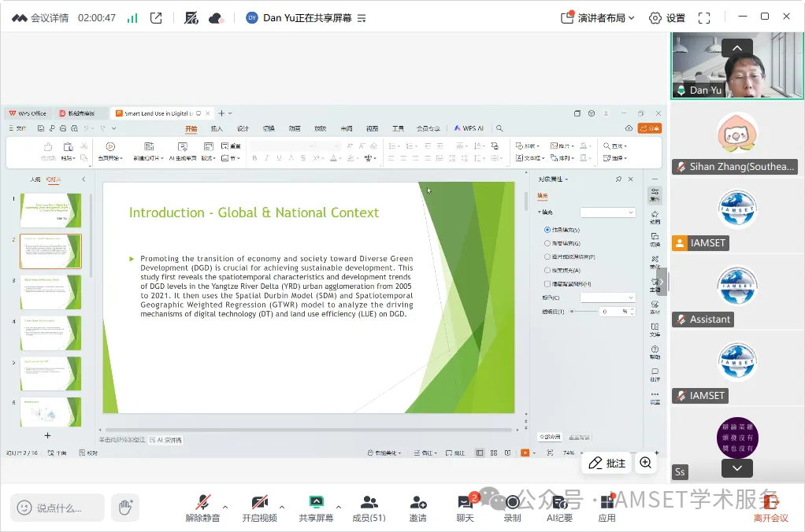Unmute microphone with 解除静音 button

202,508
